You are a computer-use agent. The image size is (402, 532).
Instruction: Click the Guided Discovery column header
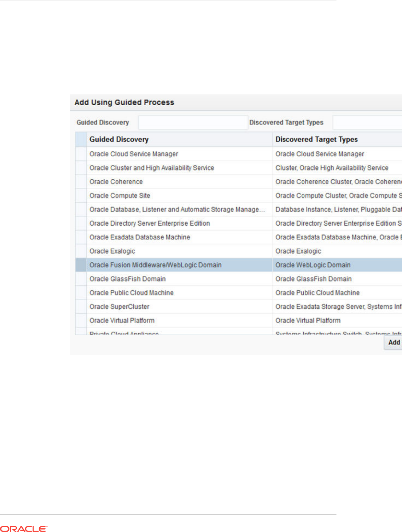pos(179,139)
